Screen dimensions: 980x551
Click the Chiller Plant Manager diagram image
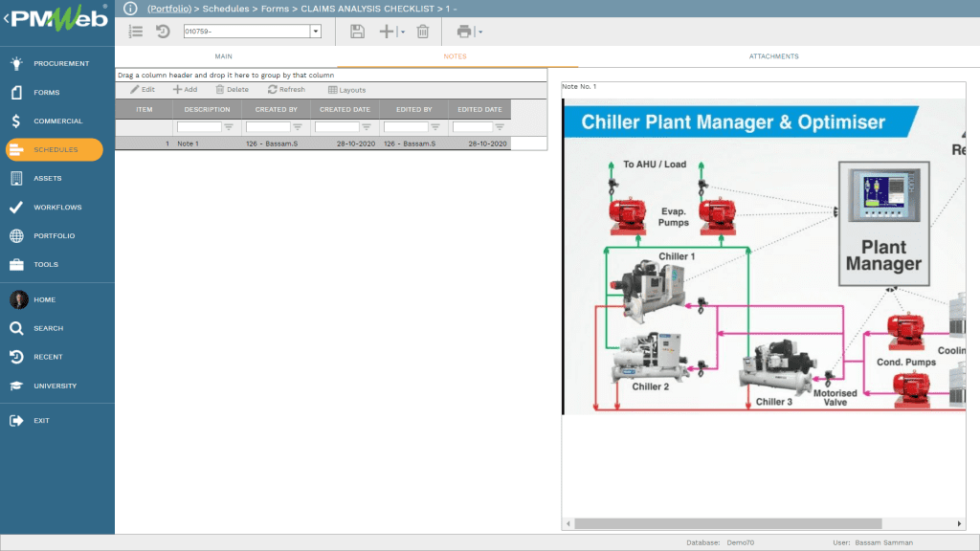click(764, 256)
